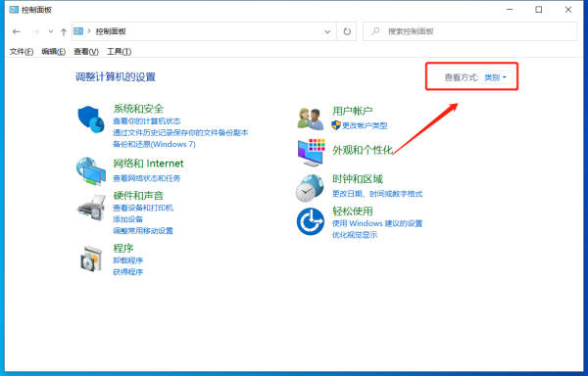Image resolution: width=588 pixels, height=376 pixels.
Task: Click the Programs disc box icon
Action: pos(91,258)
